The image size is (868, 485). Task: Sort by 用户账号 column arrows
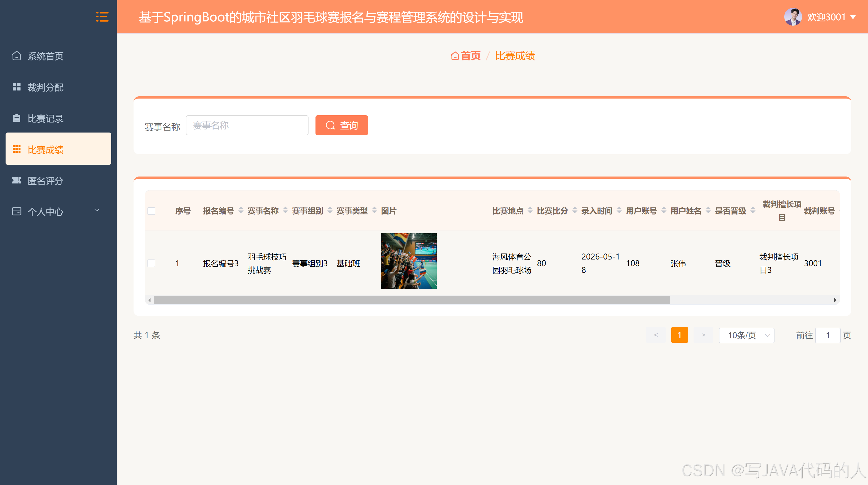[664, 210]
